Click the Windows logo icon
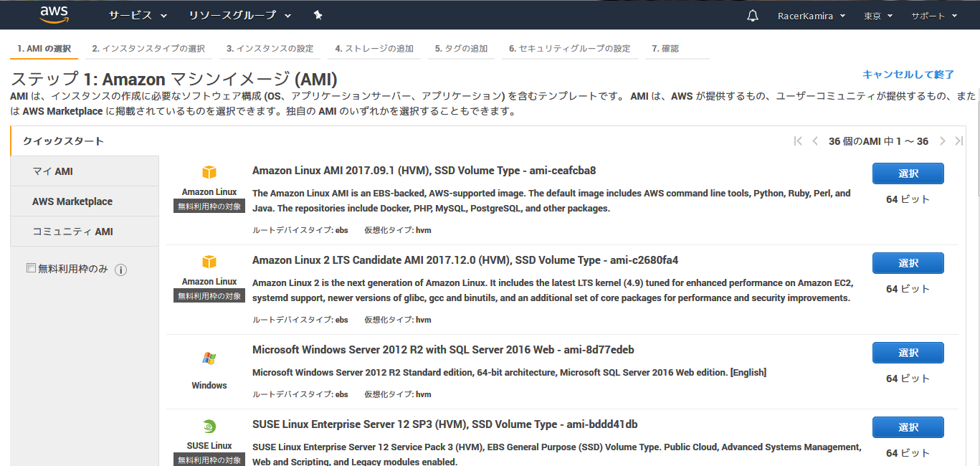The width and height of the screenshot is (980, 466). pyautogui.click(x=209, y=358)
